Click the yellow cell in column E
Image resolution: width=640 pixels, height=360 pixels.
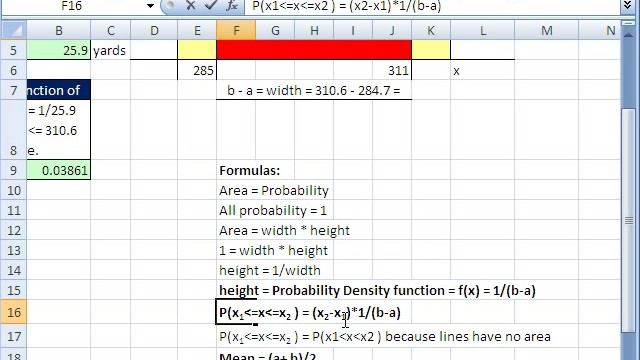tap(197, 49)
